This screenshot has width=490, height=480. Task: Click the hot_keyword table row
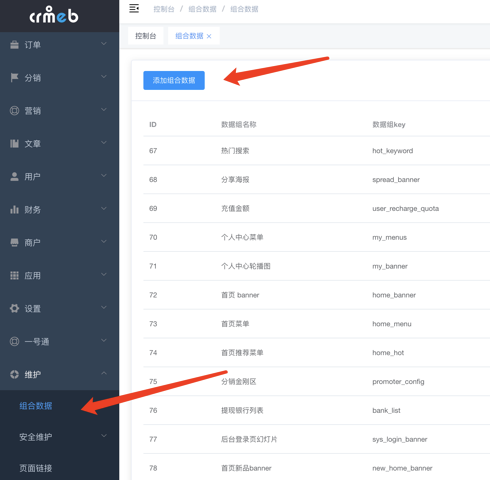[317, 151]
